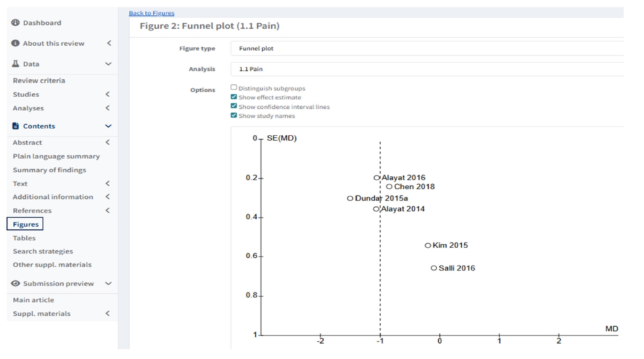The height and width of the screenshot is (359, 644).
Task: Select Figures in the sidebar
Action: click(x=25, y=224)
